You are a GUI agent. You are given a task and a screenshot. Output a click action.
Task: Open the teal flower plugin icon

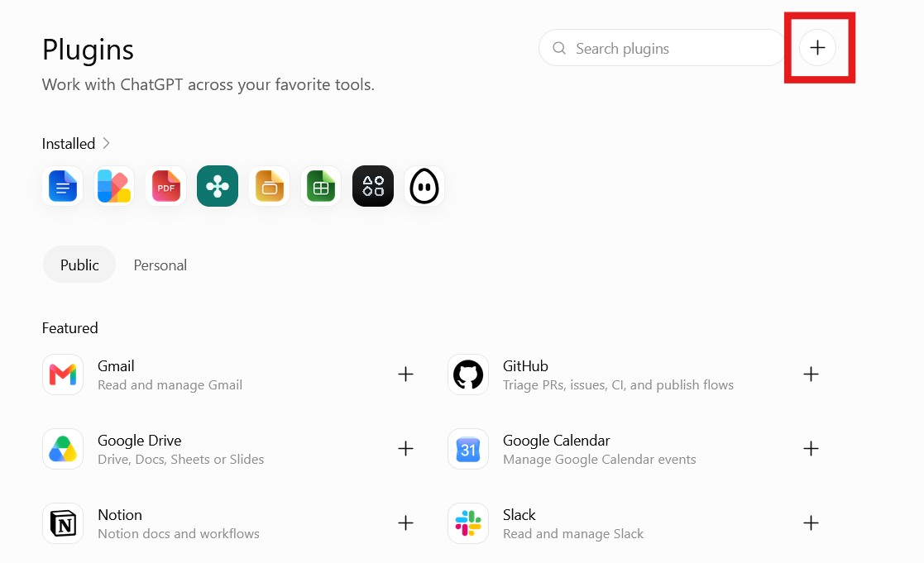pyautogui.click(x=218, y=186)
